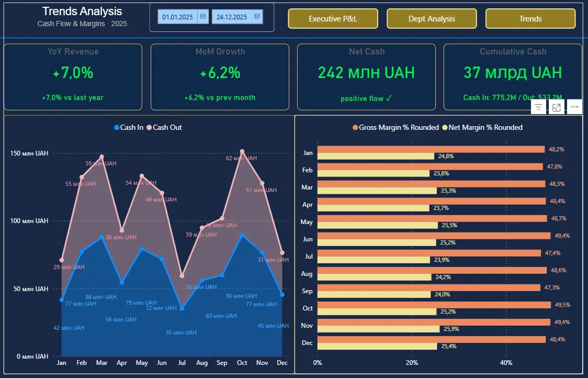Click the subtitle Cash Flow & Margins · 2025
588x378 pixels.
click(82, 24)
